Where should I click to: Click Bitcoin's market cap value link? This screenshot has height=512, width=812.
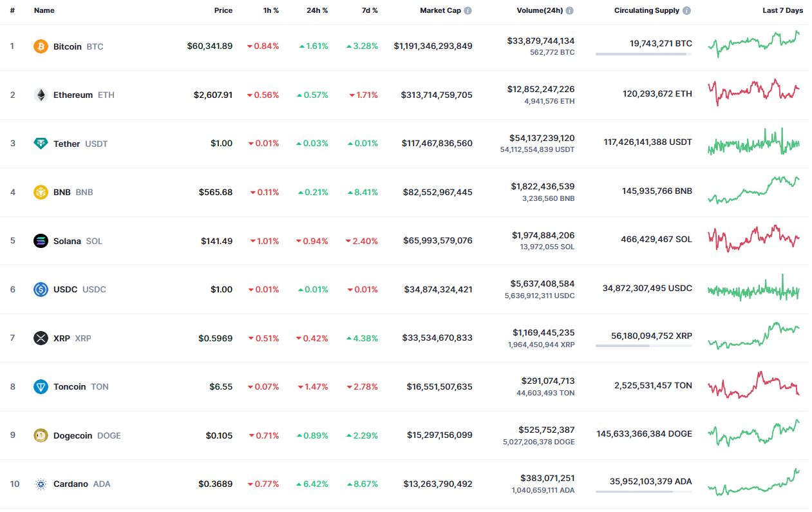point(433,46)
